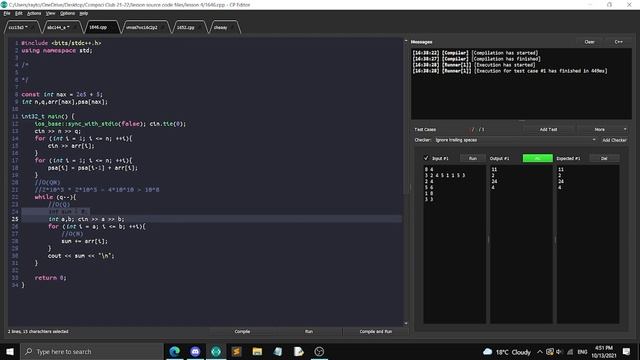This screenshot has width=640, height=360.
Task: Click the highlighted line number 25 in gutter
Action: click(15, 219)
